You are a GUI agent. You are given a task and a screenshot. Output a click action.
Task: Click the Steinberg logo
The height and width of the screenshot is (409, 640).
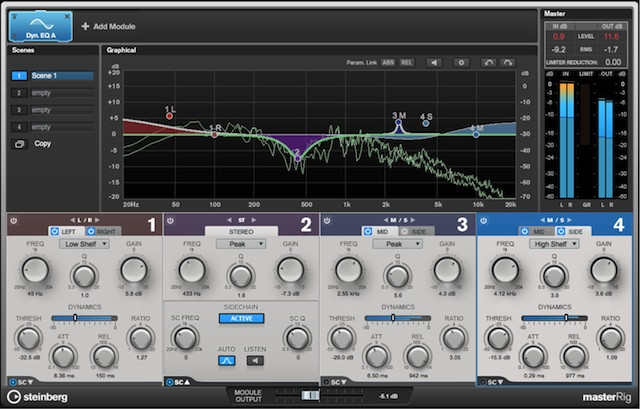38,397
